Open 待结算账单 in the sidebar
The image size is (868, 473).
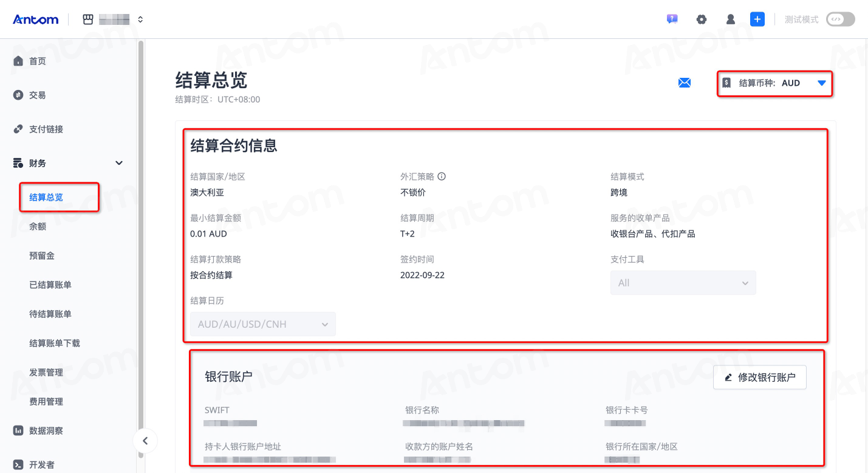(50, 314)
